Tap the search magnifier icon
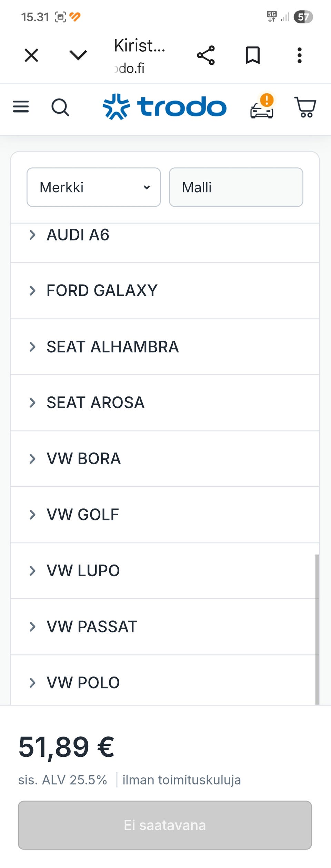This screenshot has height=868, width=331. click(x=60, y=107)
